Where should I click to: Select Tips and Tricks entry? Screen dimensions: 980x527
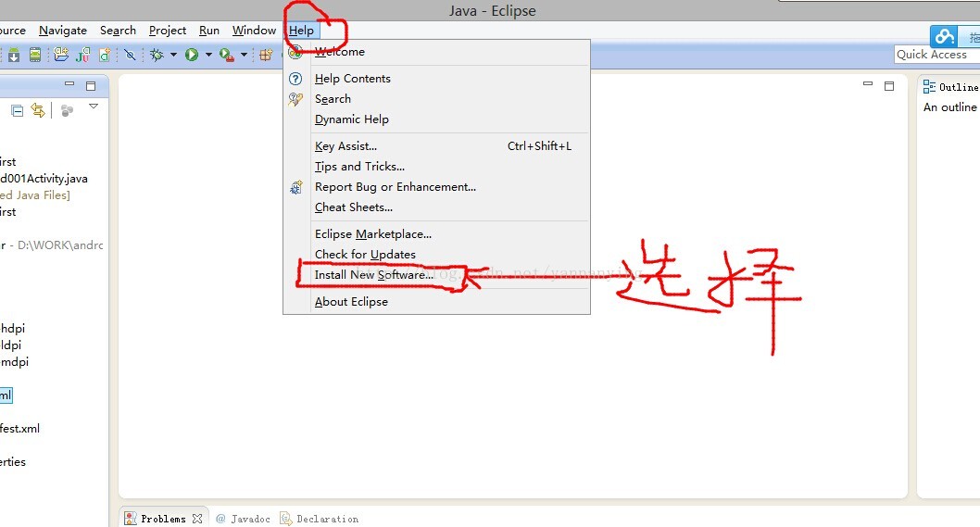pyautogui.click(x=437, y=167)
